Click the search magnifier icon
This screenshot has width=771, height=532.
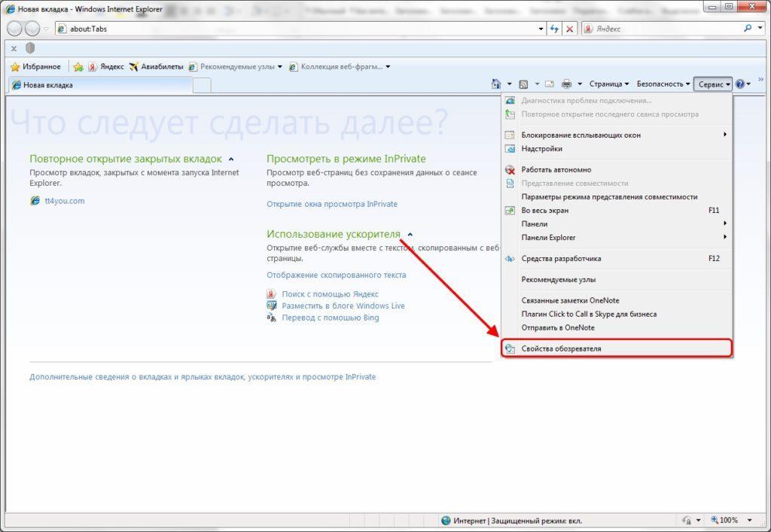(748, 29)
